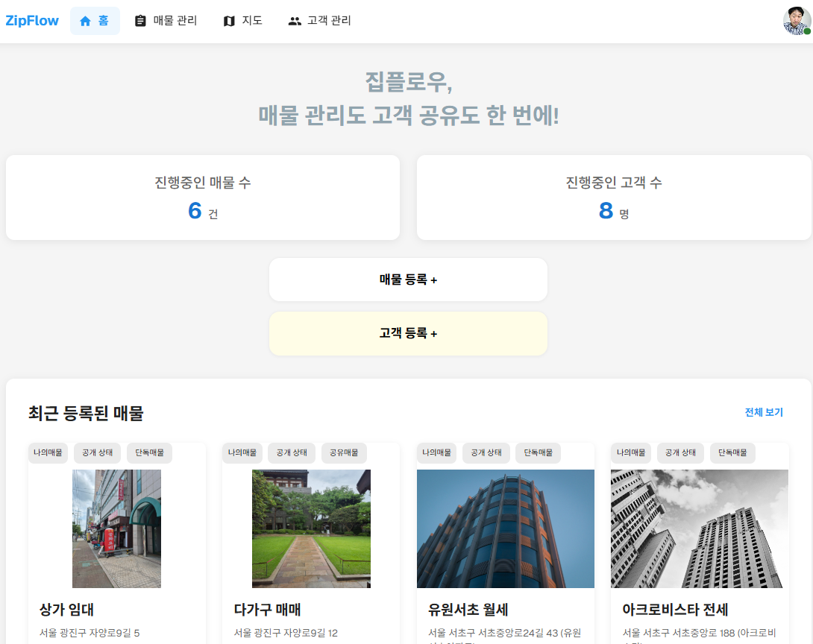Screen dimensions: 813x644
Task: Click the clipboard icon for 매물 관리
Action: pyautogui.click(x=140, y=21)
